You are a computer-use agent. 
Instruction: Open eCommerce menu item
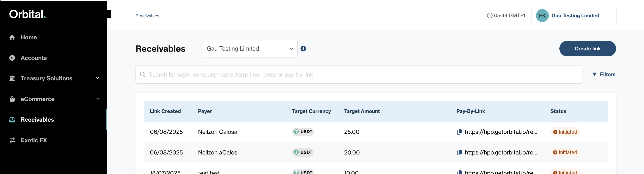37,99
